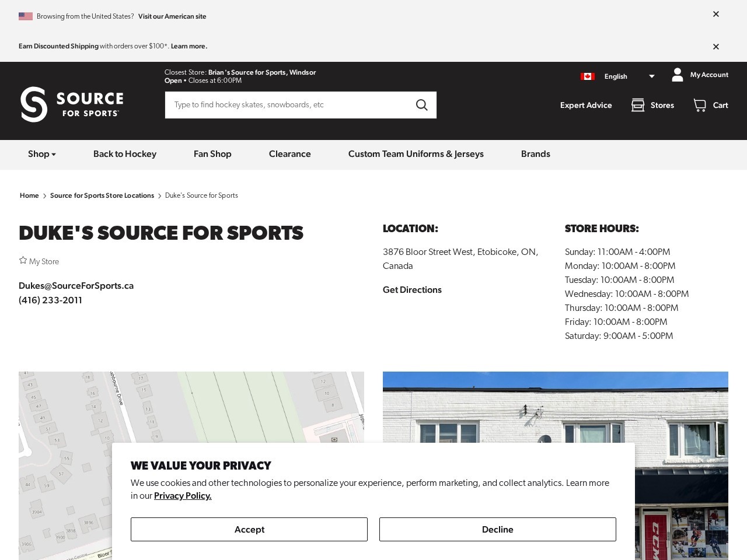Dismiss the Discounted Shipping banner
This screenshot has width=747, height=560.
click(715, 47)
